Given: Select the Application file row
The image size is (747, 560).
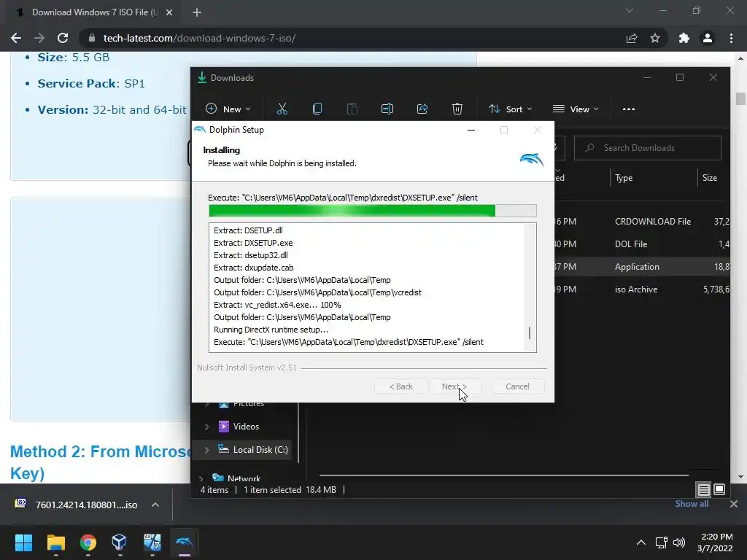Looking at the screenshot, I should click(642, 267).
